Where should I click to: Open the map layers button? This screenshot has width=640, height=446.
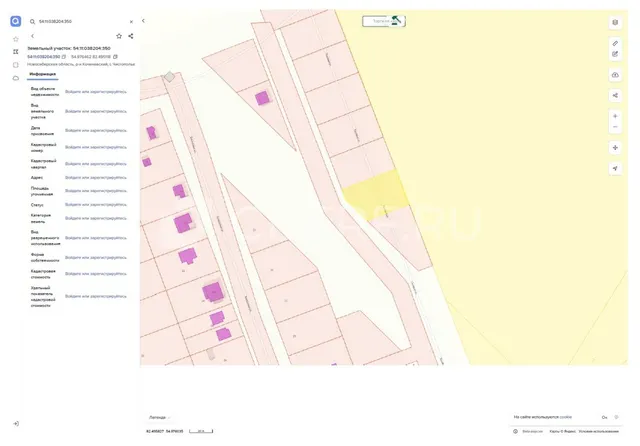point(615,22)
